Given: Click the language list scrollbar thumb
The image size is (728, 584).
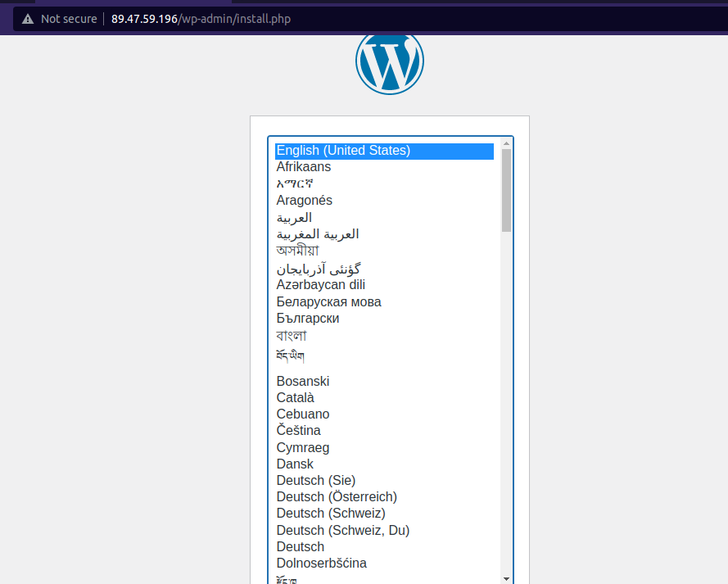Looking at the screenshot, I should [x=506, y=190].
